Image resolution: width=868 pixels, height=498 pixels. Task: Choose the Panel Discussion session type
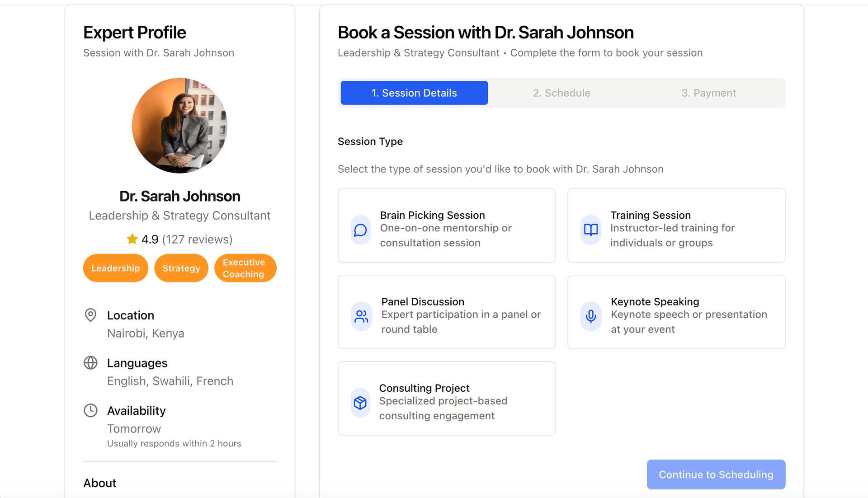446,312
